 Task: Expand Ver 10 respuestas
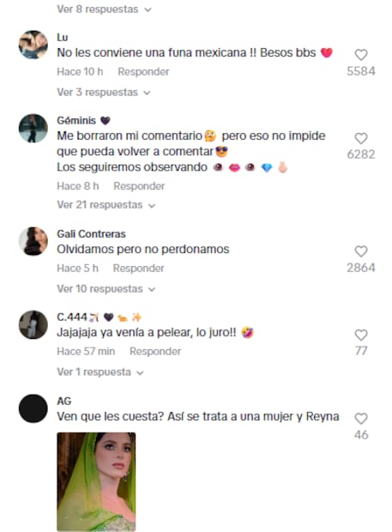[106, 288]
